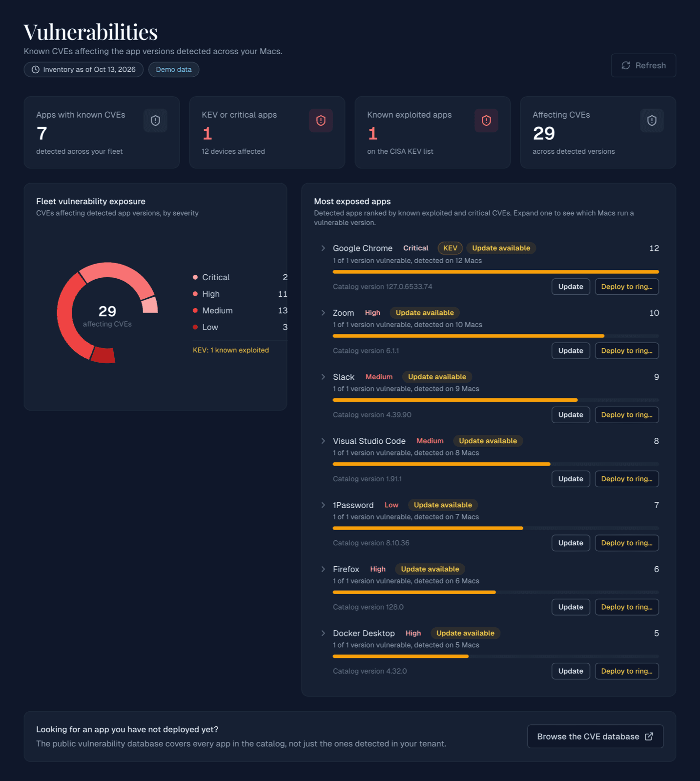Screen dimensions: 700x781
Task: Expand the Zoom app row
Action: pyautogui.click(x=323, y=313)
